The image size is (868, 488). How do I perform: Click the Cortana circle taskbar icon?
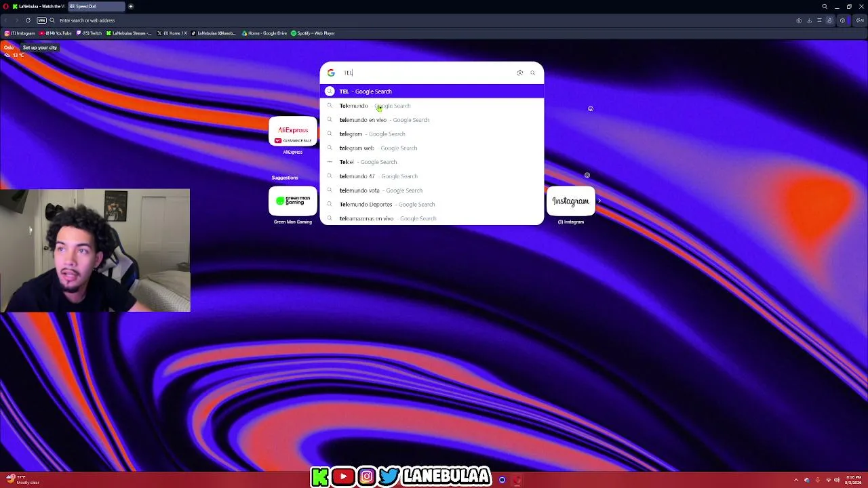click(502, 480)
